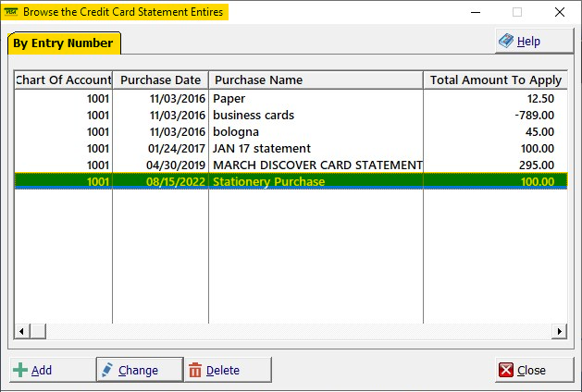
Task: Click the red X Close icon
Action: [506, 370]
